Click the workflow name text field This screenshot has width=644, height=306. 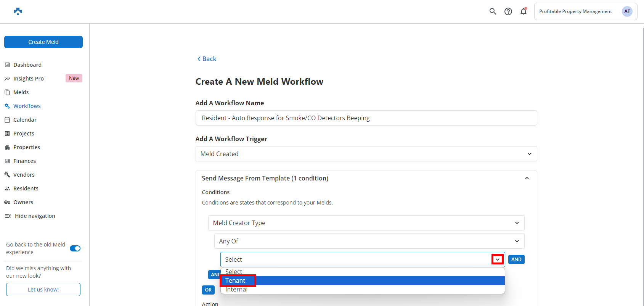pos(366,118)
